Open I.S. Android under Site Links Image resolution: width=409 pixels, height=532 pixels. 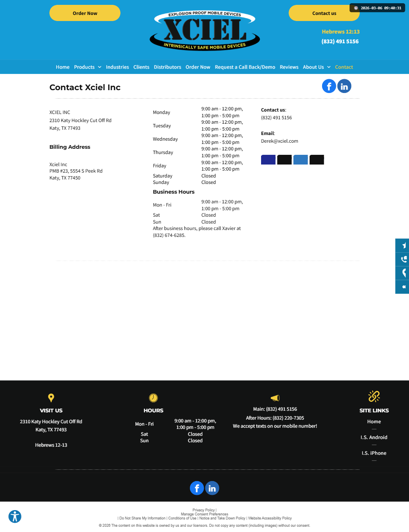coord(374,437)
